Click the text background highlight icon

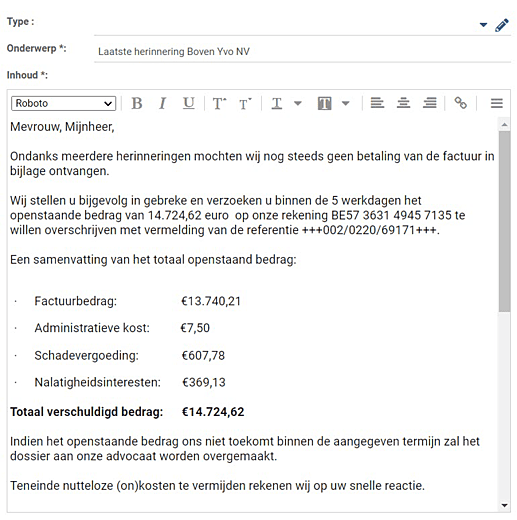pyautogui.click(x=324, y=104)
